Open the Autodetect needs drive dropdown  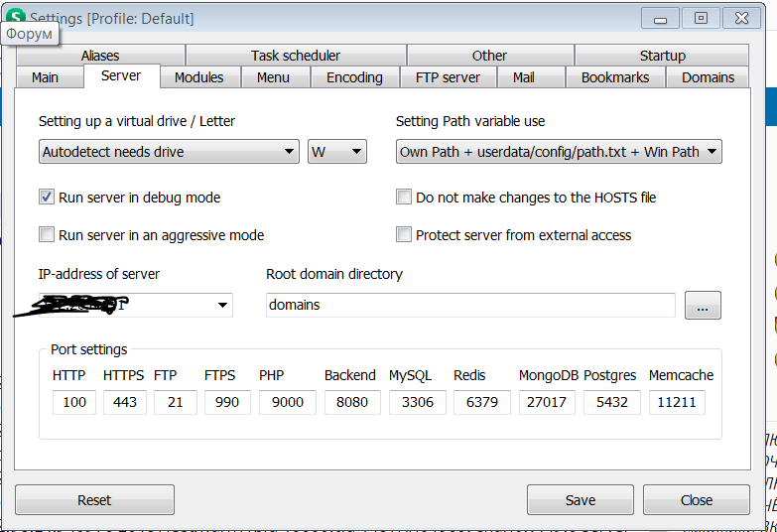[169, 152]
